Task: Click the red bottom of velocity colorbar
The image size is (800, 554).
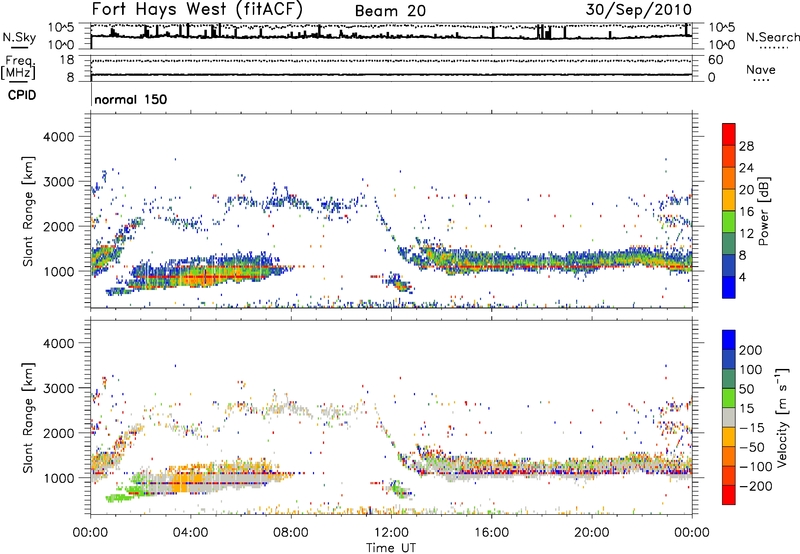Action: click(x=729, y=495)
